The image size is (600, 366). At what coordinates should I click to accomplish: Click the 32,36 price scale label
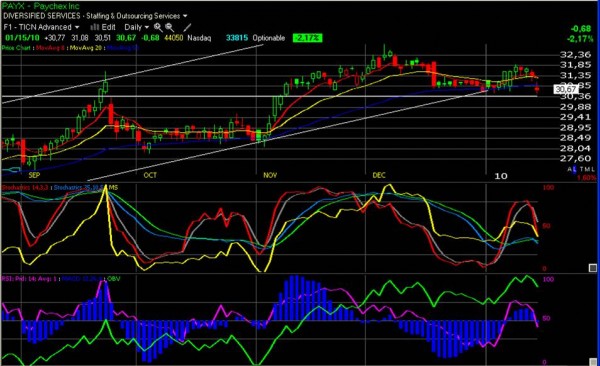[575, 54]
